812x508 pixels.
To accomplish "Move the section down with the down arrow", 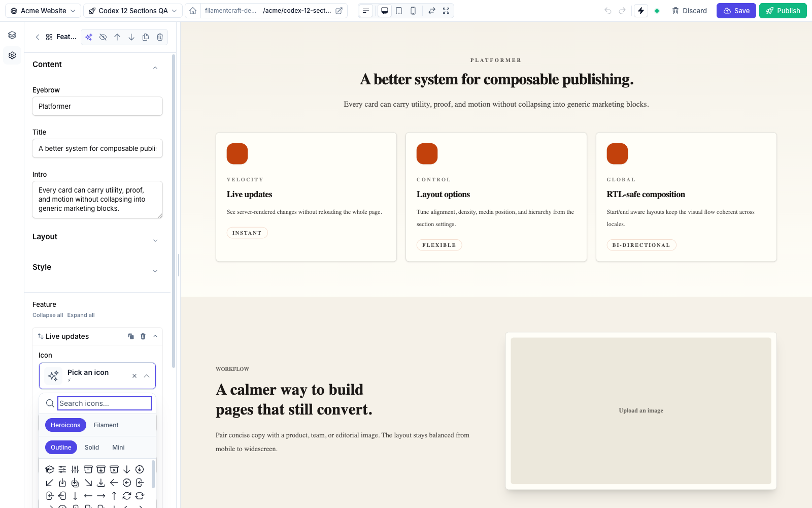I will click(131, 37).
